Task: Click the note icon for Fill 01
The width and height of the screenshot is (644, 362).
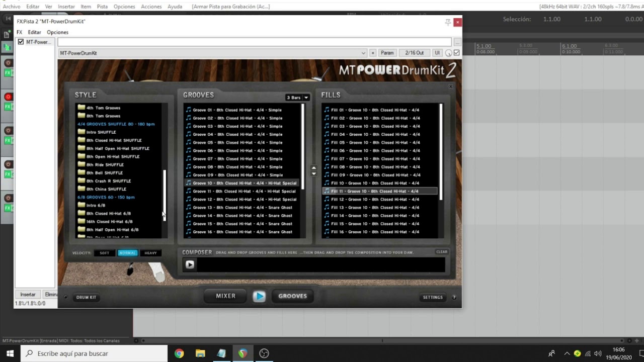Action: pos(327,110)
